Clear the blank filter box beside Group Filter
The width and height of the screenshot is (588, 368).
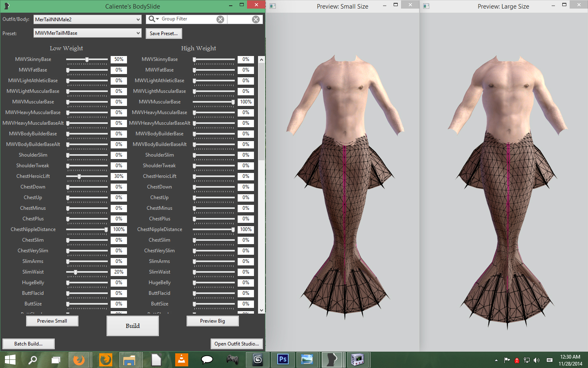256,19
